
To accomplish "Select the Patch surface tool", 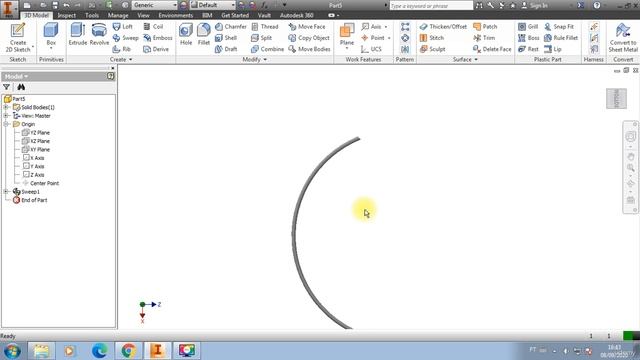I will (485, 27).
